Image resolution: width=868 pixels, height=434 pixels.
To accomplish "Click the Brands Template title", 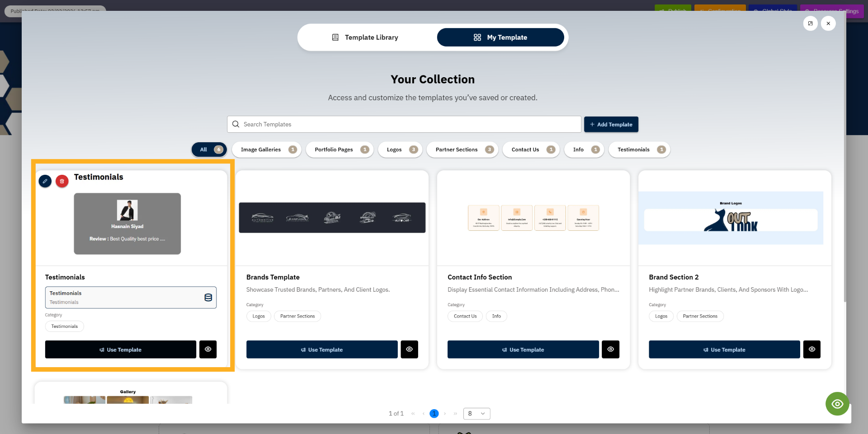I will (x=273, y=277).
